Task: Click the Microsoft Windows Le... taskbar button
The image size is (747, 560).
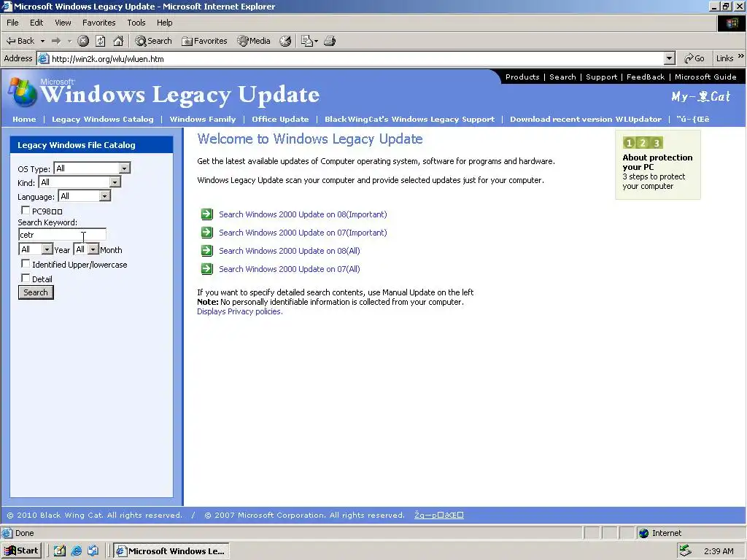Action: click(171, 551)
